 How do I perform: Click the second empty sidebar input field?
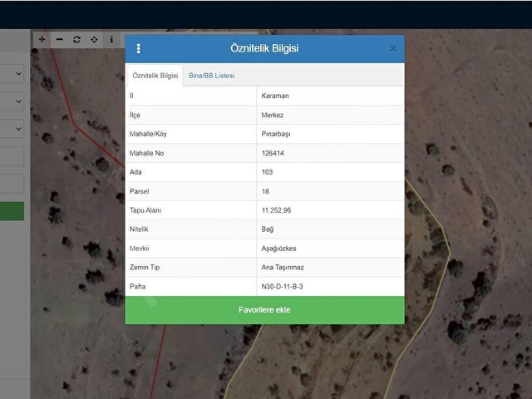click(12, 184)
